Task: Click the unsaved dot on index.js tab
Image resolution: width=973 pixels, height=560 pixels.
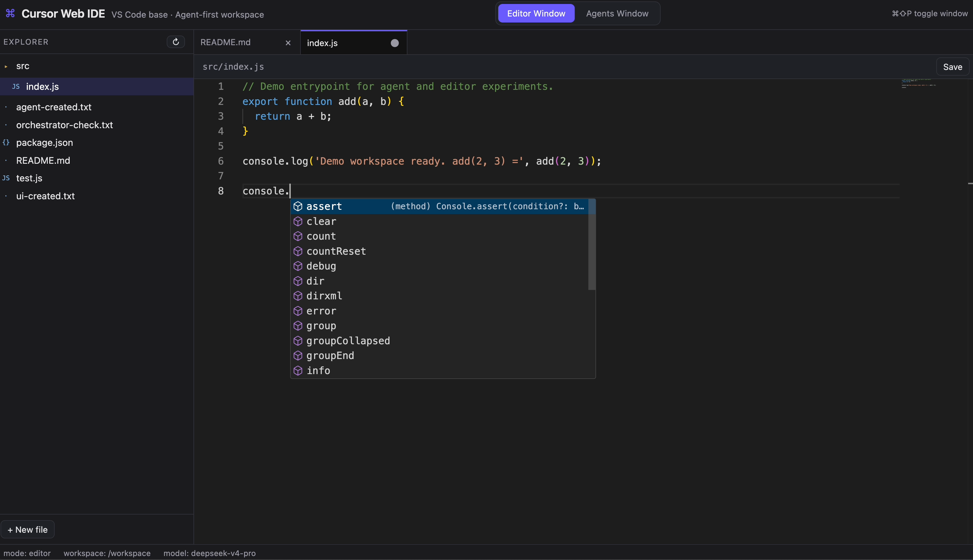Action: (x=395, y=43)
